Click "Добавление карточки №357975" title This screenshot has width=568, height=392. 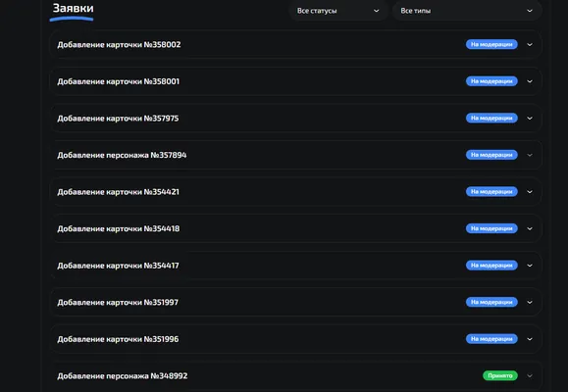click(118, 119)
